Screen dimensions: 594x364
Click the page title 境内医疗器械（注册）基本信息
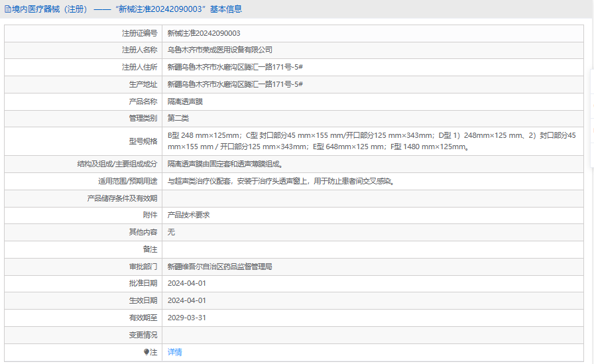tap(127, 9)
